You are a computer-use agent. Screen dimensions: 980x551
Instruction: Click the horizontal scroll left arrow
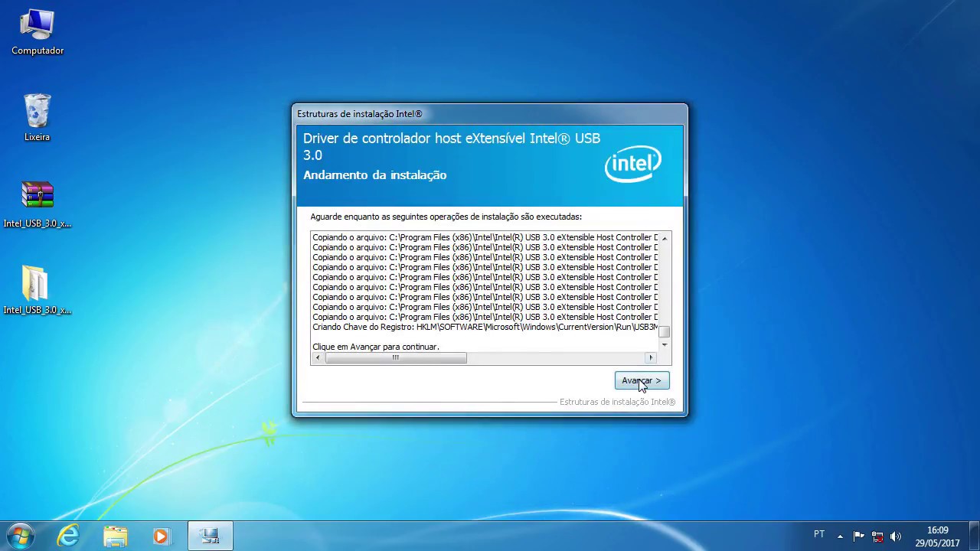[318, 357]
